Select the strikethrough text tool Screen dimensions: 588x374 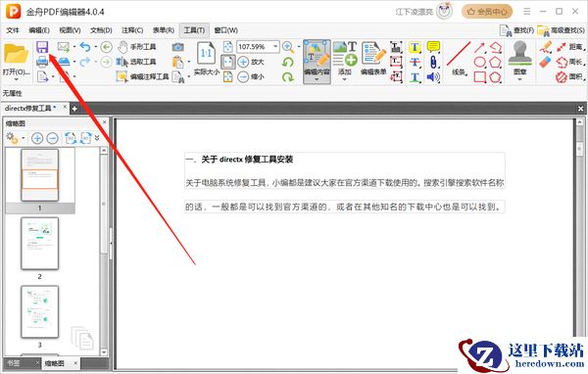(x=415, y=62)
